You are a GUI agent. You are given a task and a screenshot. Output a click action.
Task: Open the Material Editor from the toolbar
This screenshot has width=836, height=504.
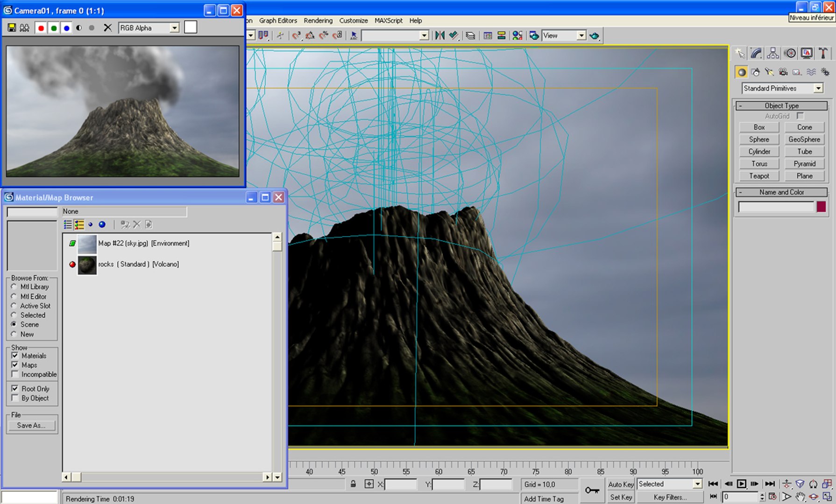[517, 35]
